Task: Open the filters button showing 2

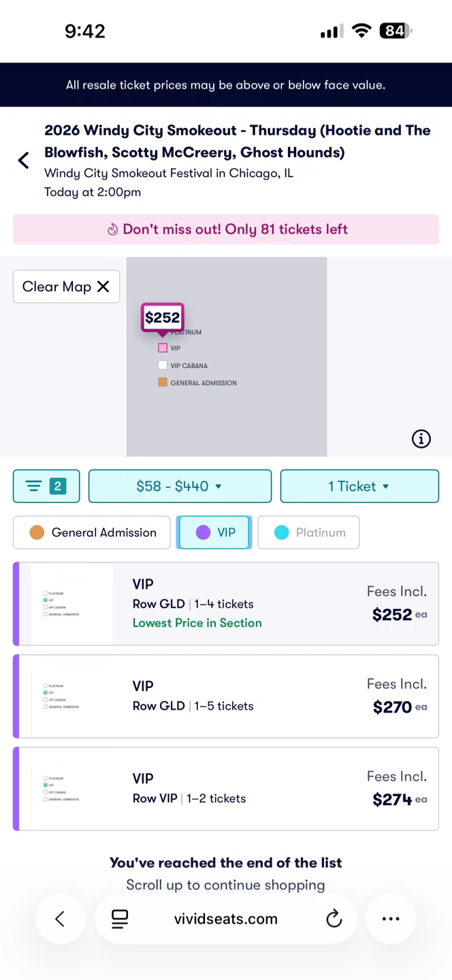Action: [46, 486]
